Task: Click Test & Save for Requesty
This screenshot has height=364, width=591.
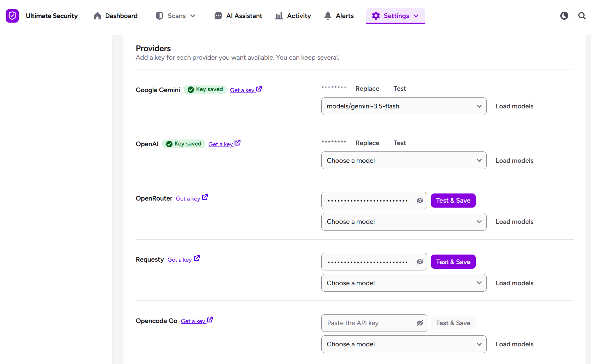Action: (453, 262)
